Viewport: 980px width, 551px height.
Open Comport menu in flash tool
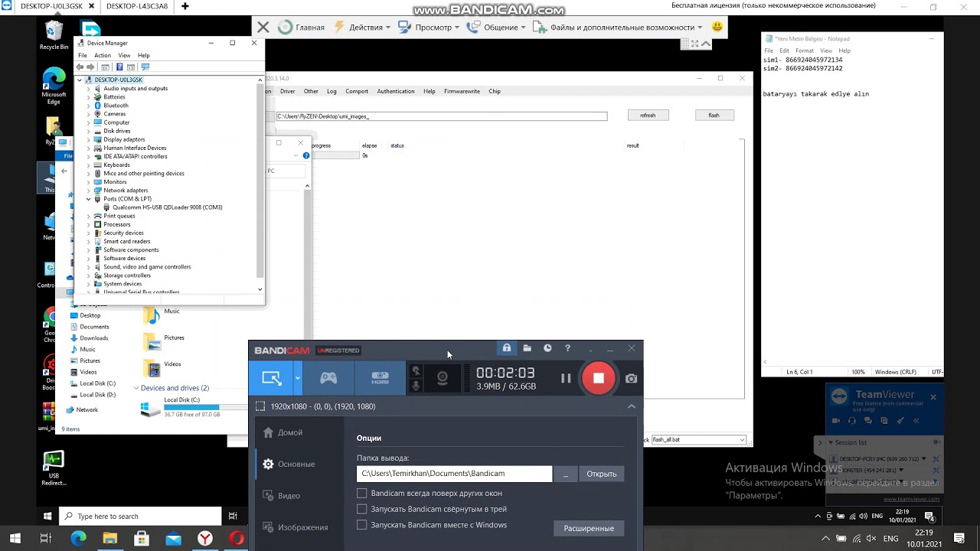357,91
